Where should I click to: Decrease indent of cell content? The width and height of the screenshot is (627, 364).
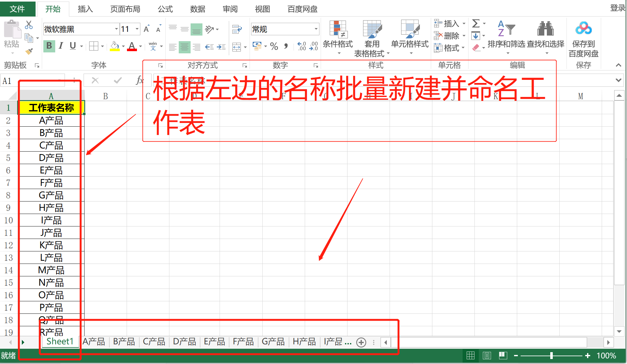coord(209,47)
